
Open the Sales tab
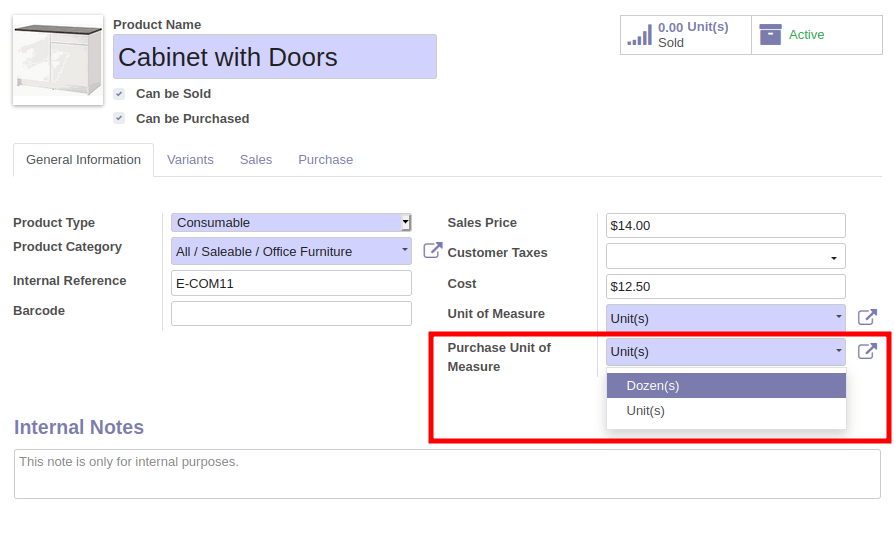click(x=256, y=160)
